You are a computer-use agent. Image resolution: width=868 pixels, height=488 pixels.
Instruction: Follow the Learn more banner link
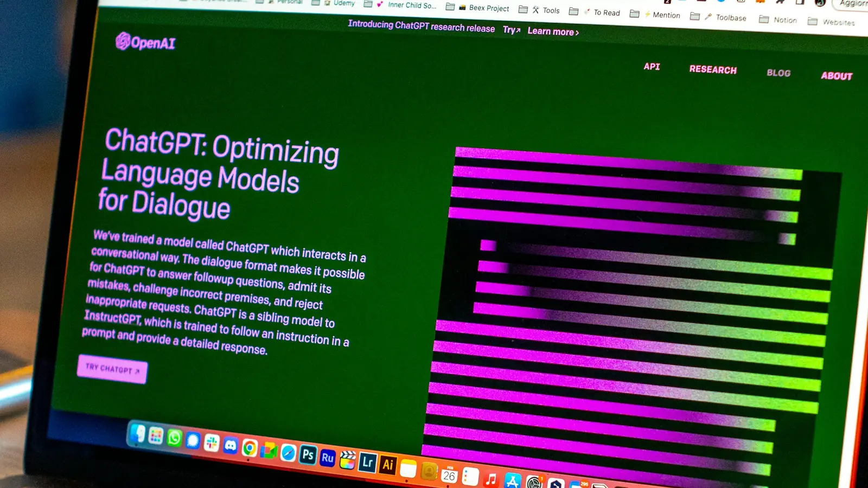pyautogui.click(x=553, y=31)
